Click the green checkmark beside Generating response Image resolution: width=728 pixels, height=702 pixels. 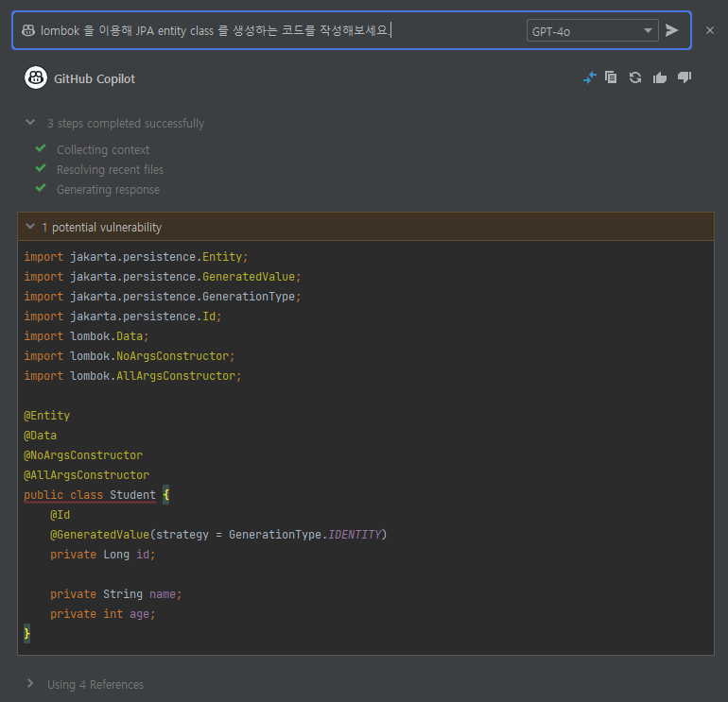(x=41, y=188)
